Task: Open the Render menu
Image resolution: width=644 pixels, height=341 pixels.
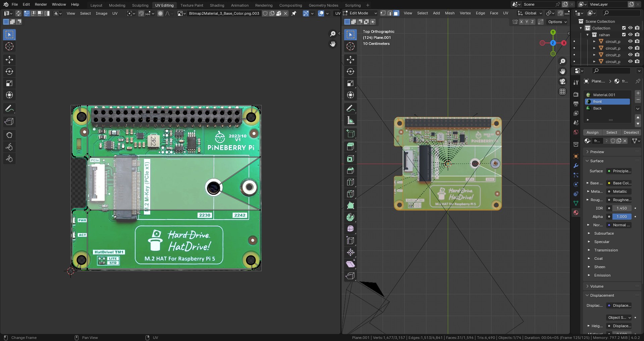Action: [x=41, y=4]
